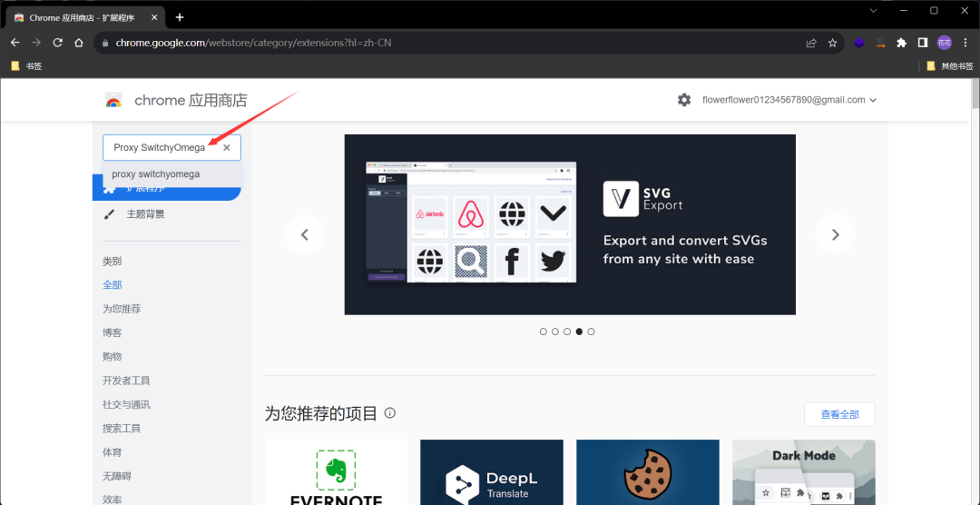Open the Evernote extension card
This screenshot has width=980, height=505.
[x=337, y=471]
